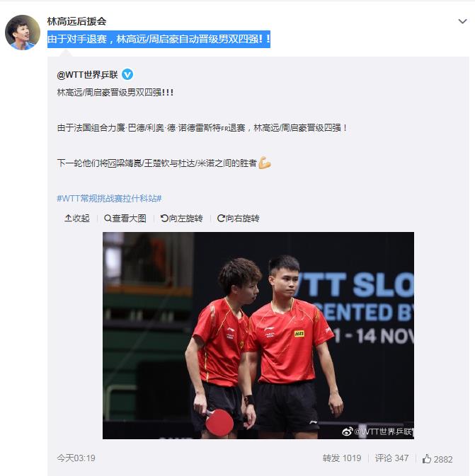The width and height of the screenshot is (475, 476).
Task: Open the 林高远后援会 username link
Action: (76, 21)
